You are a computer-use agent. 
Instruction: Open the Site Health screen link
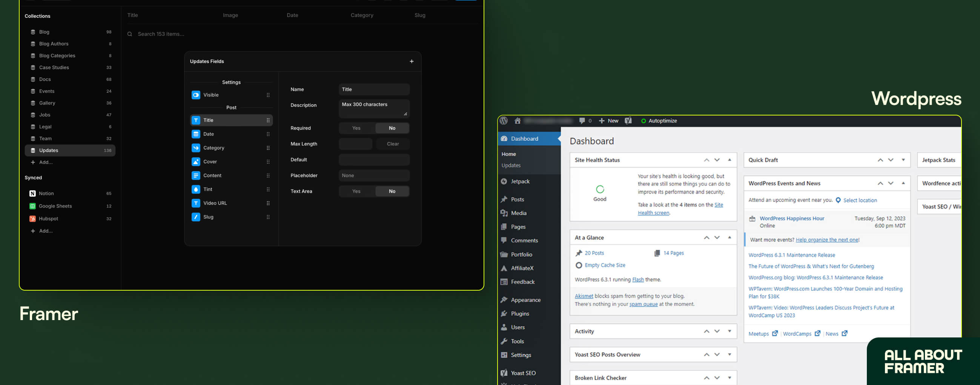(x=680, y=209)
